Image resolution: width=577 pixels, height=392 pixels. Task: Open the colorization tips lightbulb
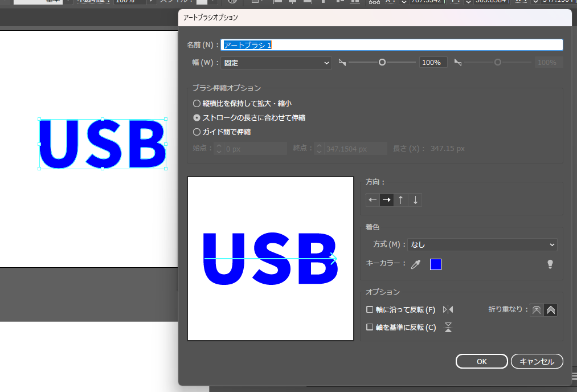tap(550, 264)
